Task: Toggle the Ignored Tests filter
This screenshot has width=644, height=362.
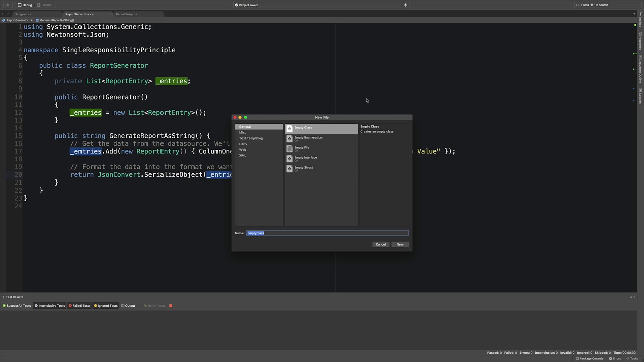Action: click(x=106, y=306)
